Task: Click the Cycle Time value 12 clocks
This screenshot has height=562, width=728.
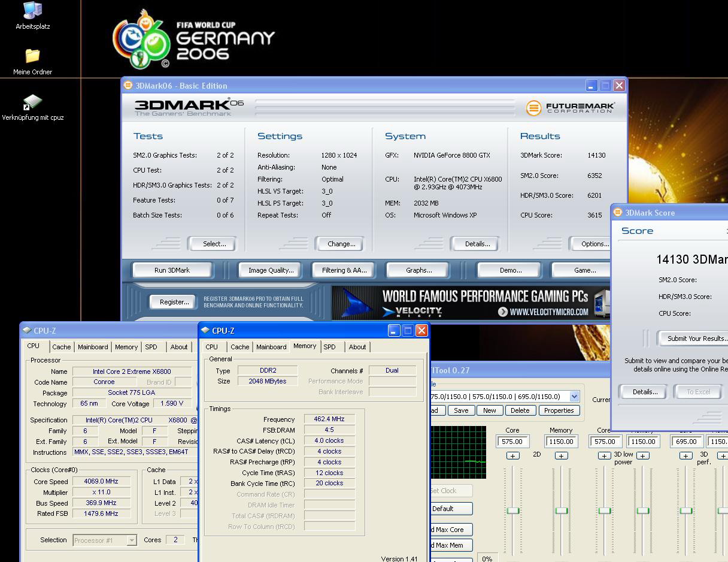Action: (329, 473)
